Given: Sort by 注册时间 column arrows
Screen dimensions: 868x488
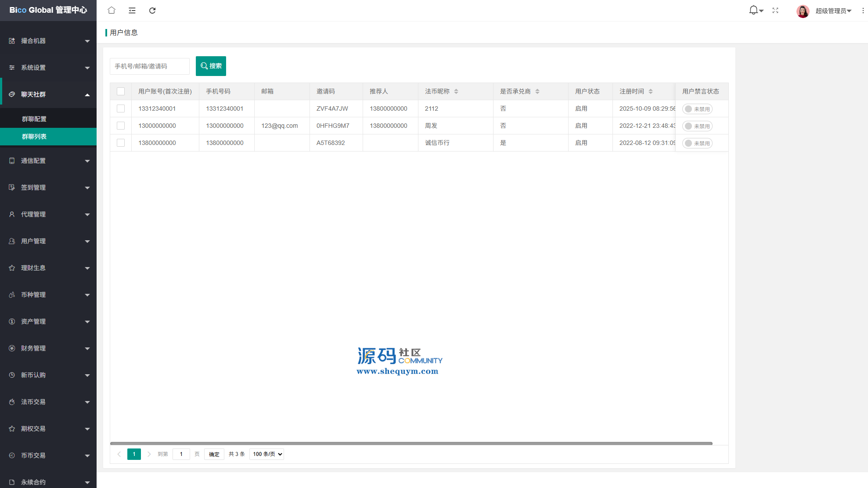Looking at the screenshot, I should point(651,91).
